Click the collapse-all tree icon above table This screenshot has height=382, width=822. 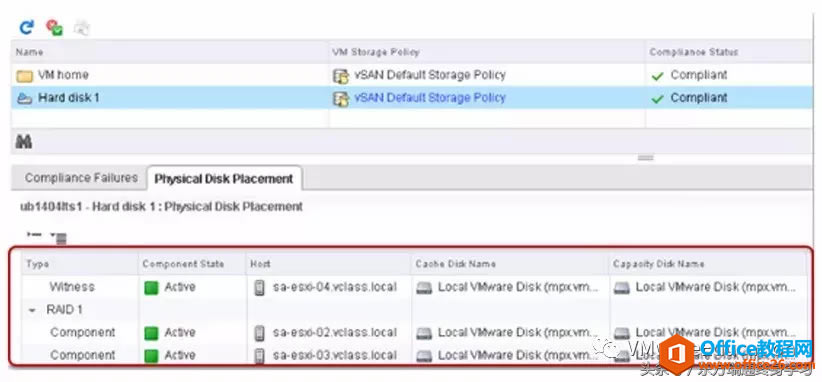(34, 236)
